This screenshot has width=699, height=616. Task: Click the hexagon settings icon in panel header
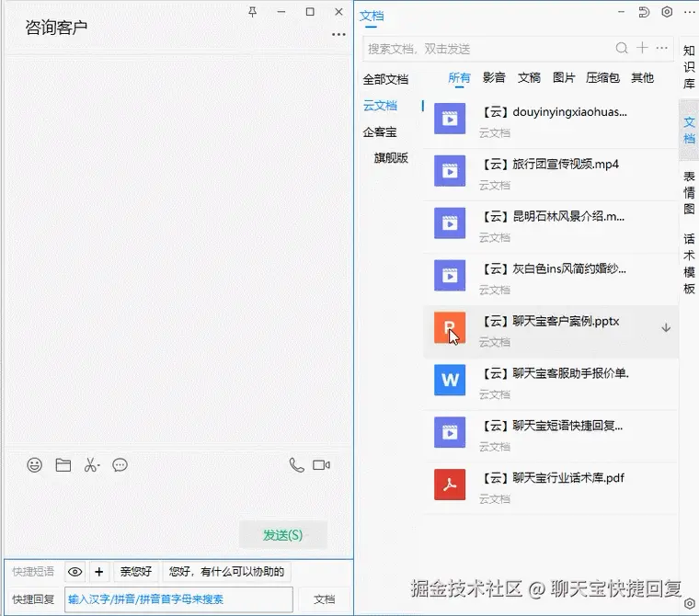pos(667,12)
